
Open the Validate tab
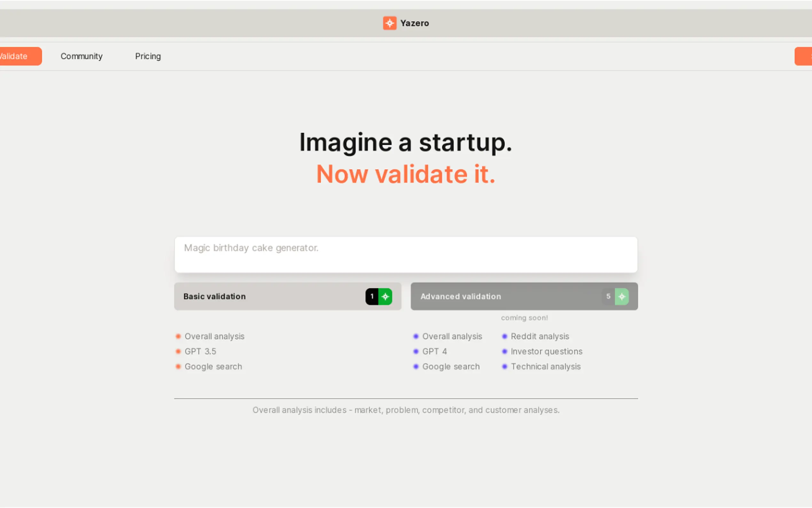point(17,56)
